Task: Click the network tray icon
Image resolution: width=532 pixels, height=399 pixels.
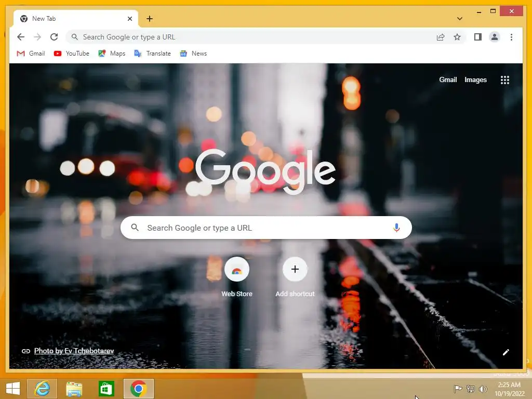Action: 470,389
